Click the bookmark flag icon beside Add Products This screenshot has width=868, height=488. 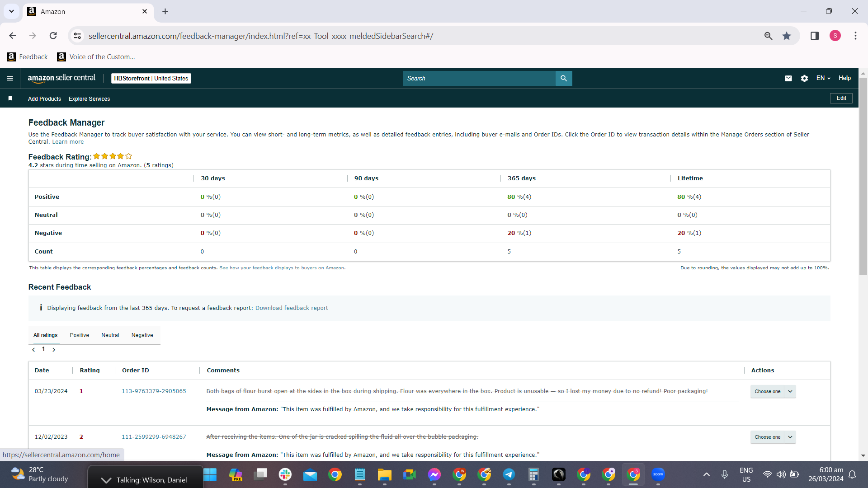point(10,99)
